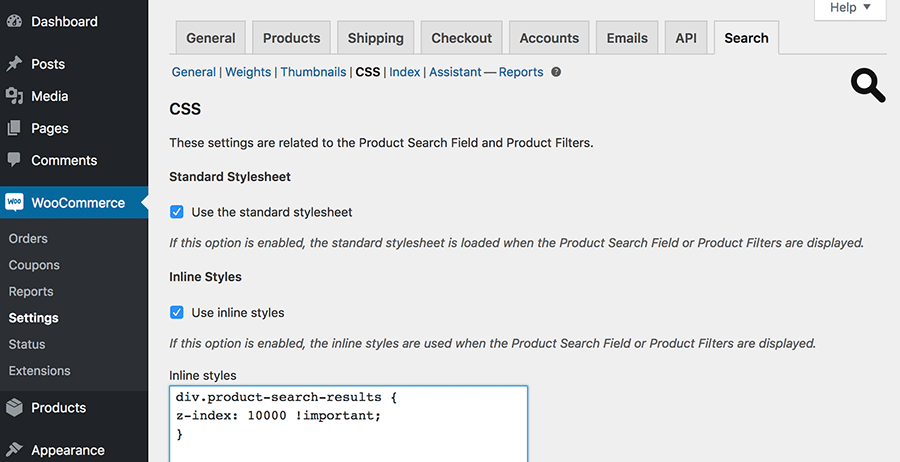The width and height of the screenshot is (900, 462).
Task: Click the question mark help icon beside Reports
Action: (x=556, y=72)
